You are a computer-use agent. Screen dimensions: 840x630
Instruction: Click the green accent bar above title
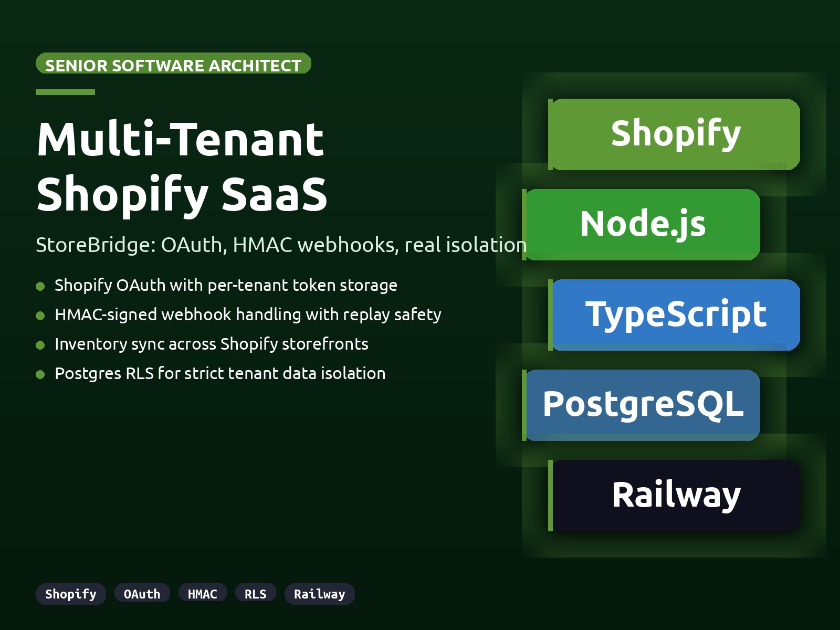pyautogui.click(x=65, y=92)
